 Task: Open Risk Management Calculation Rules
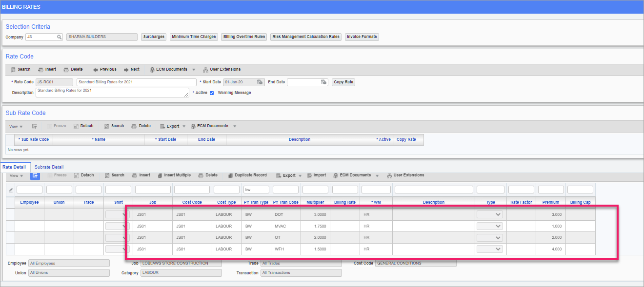[x=306, y=37]
